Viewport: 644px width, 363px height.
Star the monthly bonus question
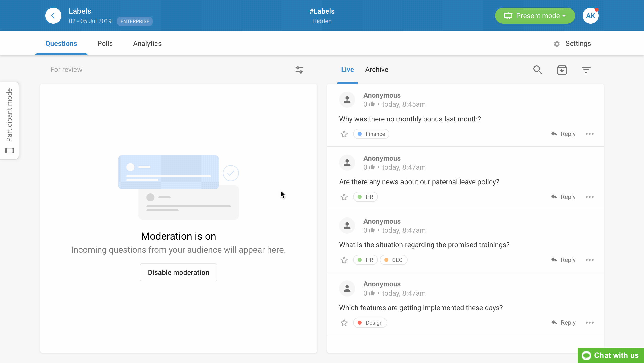point(344,134)
